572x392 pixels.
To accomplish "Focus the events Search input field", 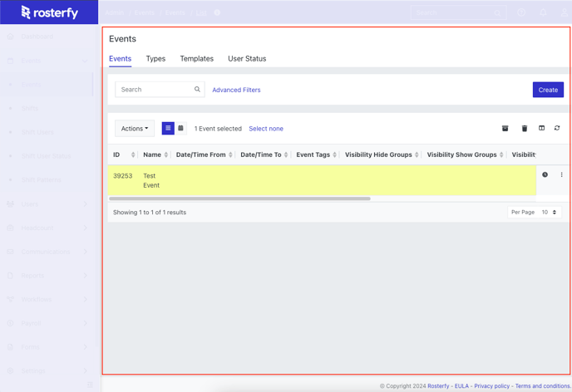I will tap(160, 89).
